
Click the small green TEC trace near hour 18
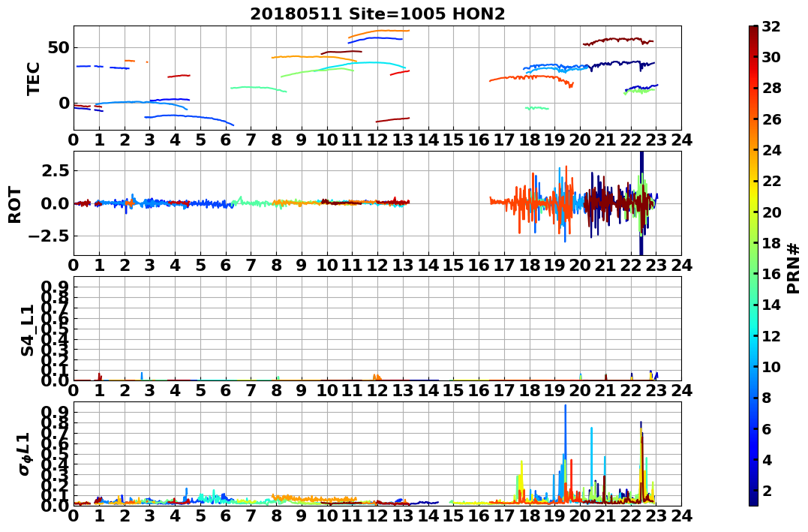coord(536,108)
